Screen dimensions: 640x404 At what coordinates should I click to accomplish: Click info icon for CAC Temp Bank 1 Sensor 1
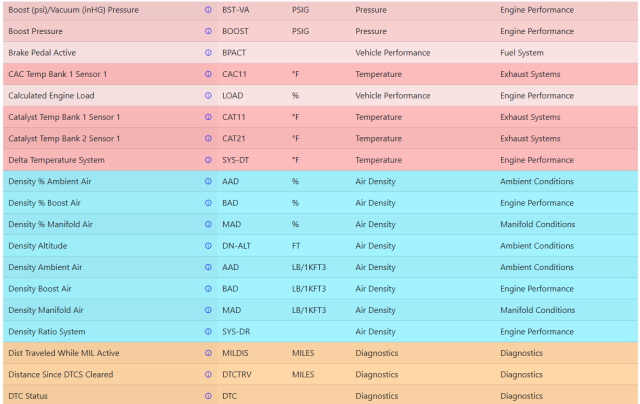click(x=208, y=74)
